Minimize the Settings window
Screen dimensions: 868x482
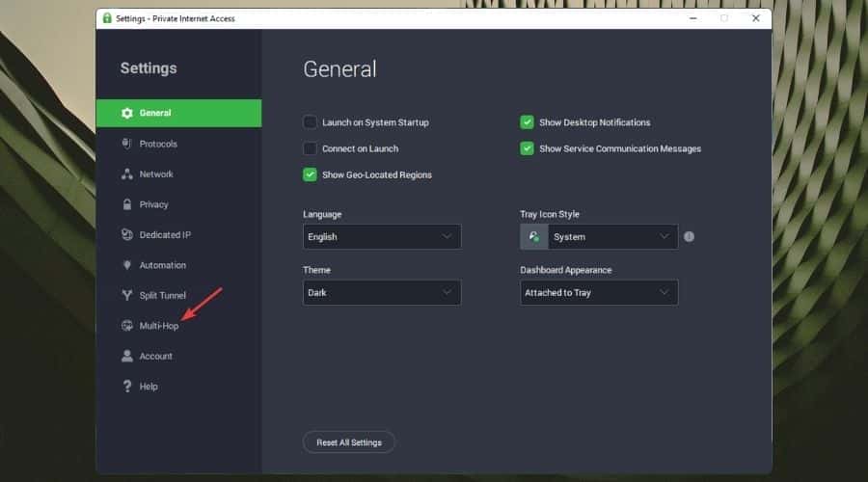(x=693, y=18)
